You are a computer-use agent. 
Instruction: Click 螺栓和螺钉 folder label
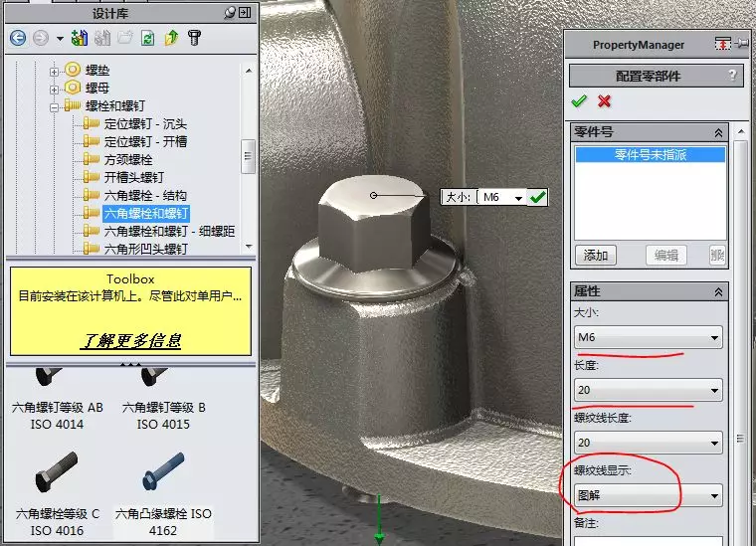point(114,106)
